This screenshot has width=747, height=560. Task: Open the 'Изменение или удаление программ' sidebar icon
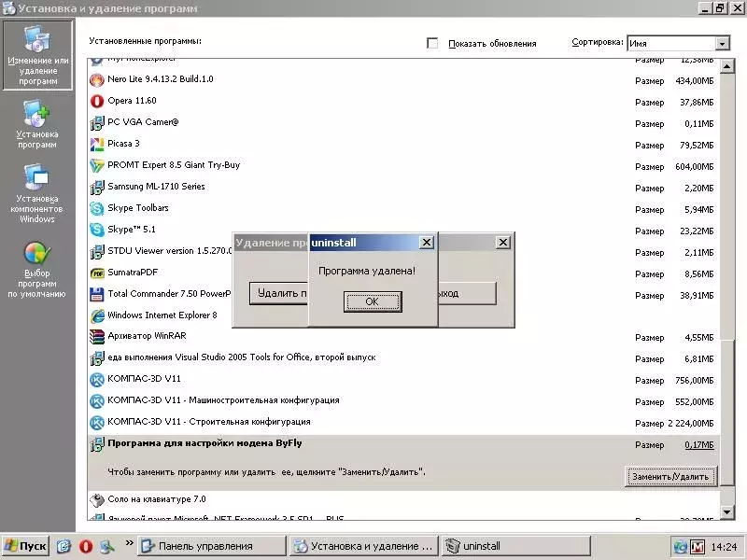(37, 55)
